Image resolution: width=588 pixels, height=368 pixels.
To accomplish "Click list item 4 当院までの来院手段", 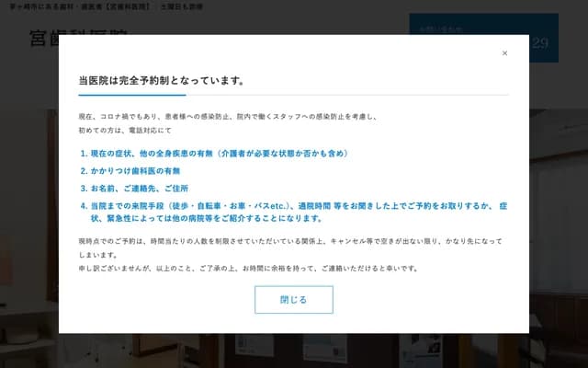I will click(x=294, y=212).
